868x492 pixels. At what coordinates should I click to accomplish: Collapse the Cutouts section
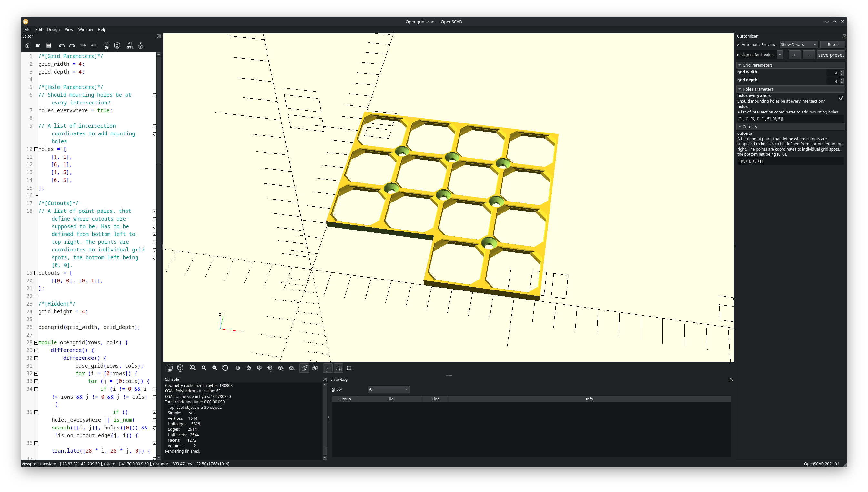pyautogui.click(x=790, y=127)
